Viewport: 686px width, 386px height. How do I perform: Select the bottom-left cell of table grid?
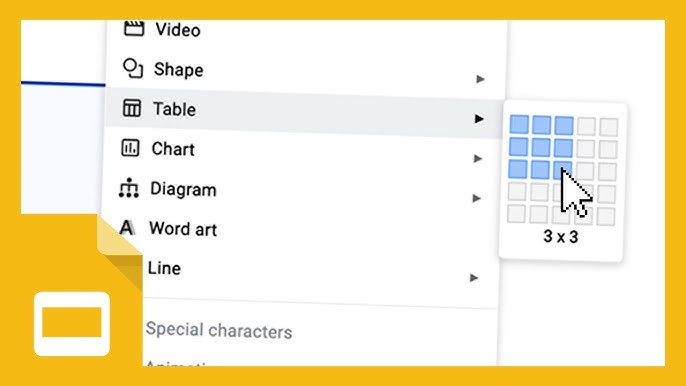coord(516,214)
